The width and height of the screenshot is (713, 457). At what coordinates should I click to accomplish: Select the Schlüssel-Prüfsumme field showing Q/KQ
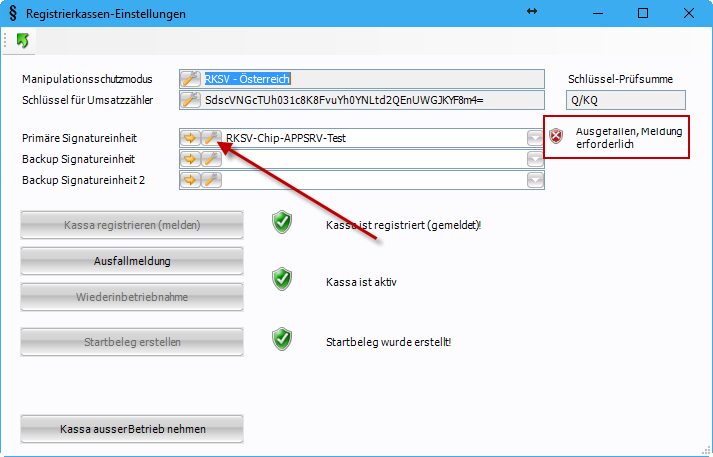pos(625,100)
